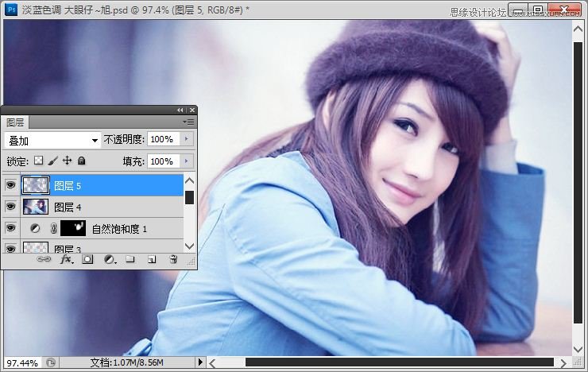Screen dimensions: 588x372
Task: Select the 图层 5 thumbnail
Action: pos(36,185)
